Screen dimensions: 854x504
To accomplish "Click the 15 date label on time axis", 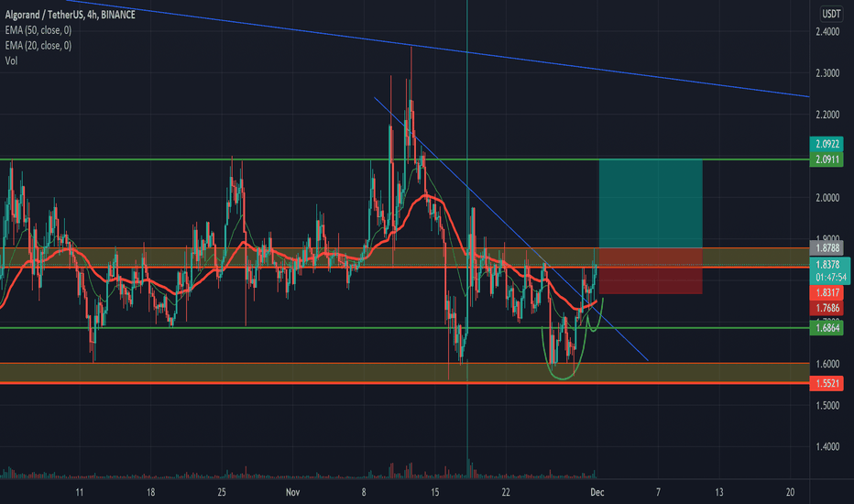I will tap(434, 493).
